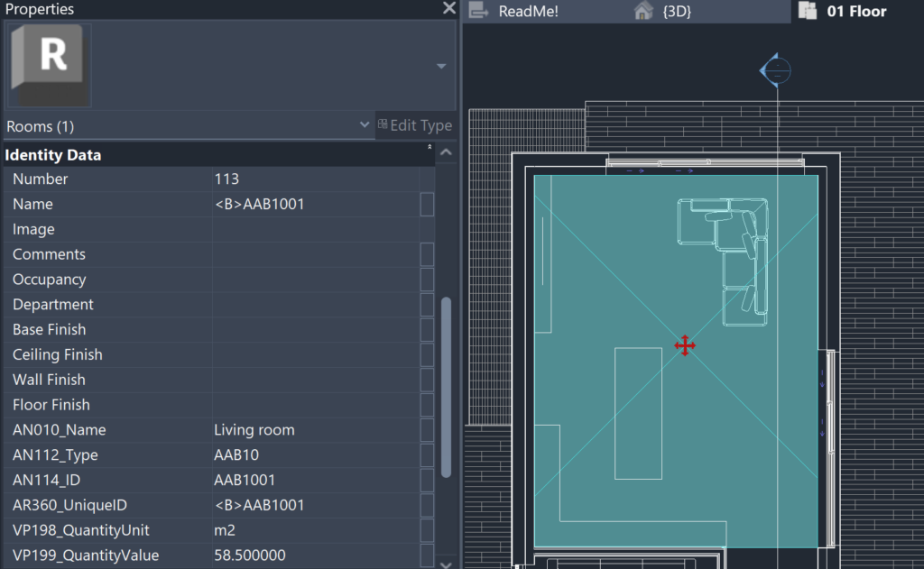Click the red move cross in the room

pos(685,345)
